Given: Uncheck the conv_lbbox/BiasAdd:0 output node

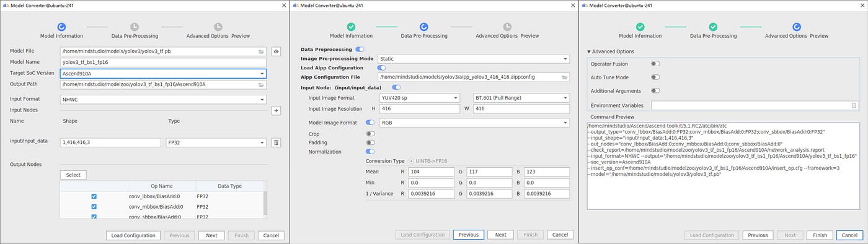Looking at the screenshot, I should [x=94, y=196].
